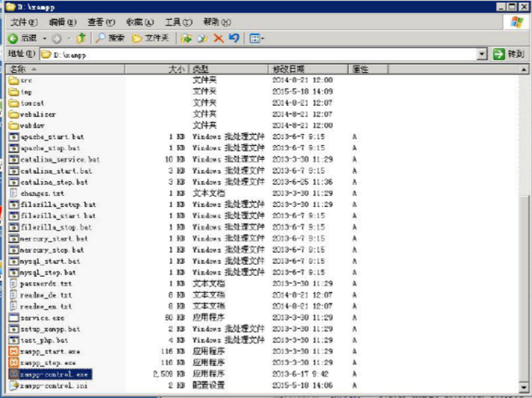
Task: Click the catalina_stop.bat file name
Action: pyautogui.click(x=55, y=182)
